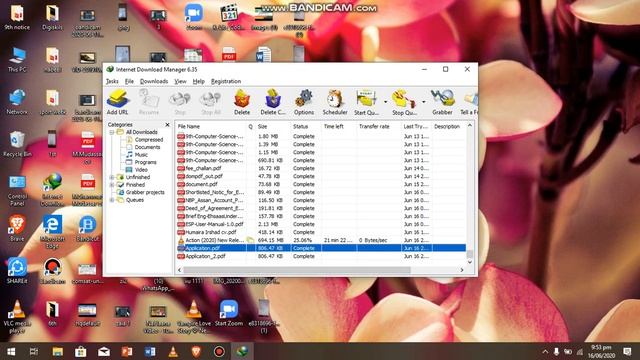Click the horizontal scrollbar of the download list
This screenshot has height=360, width=640.
tap(297, 270)
